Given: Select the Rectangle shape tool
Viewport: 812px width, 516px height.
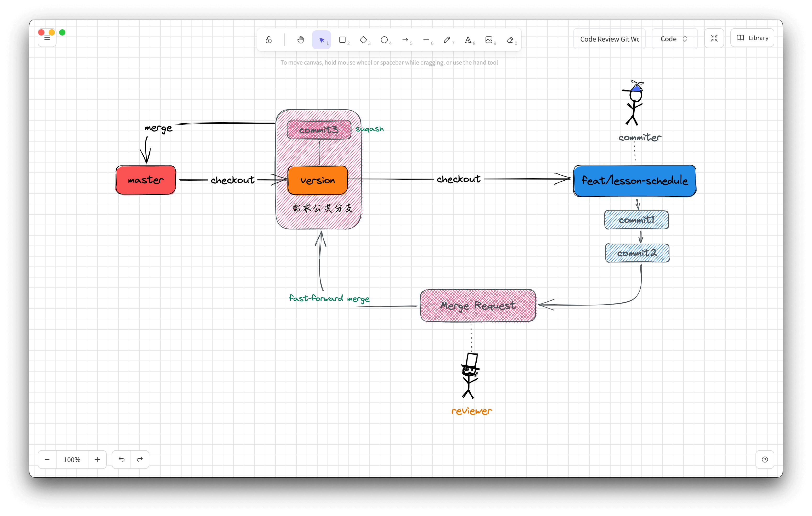Looking at the screenshot, I should pos(342,40).
